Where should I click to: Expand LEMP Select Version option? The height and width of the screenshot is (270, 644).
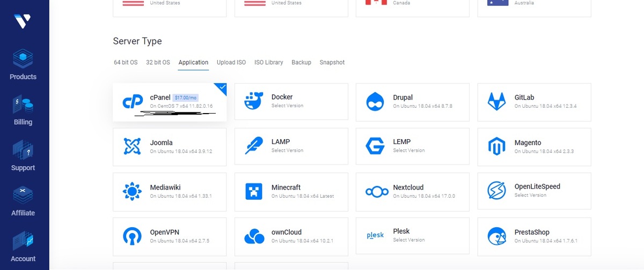tap(409, 151)
